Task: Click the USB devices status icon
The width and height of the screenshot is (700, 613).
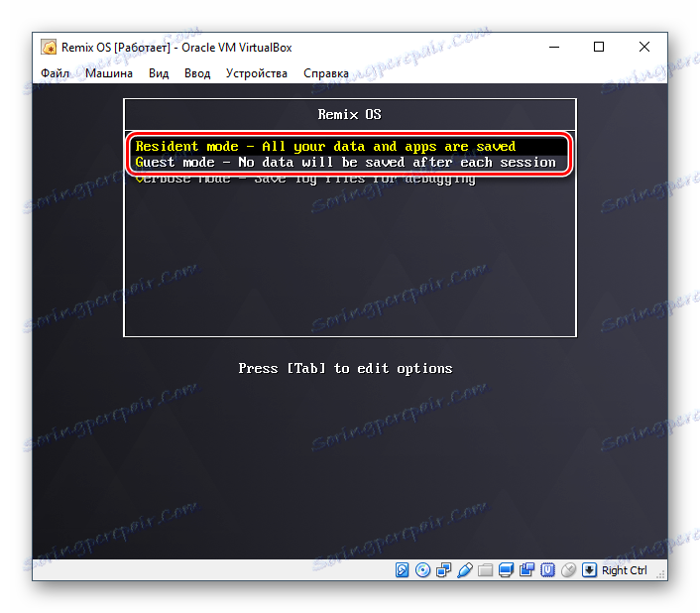Action: click(465, 570)
